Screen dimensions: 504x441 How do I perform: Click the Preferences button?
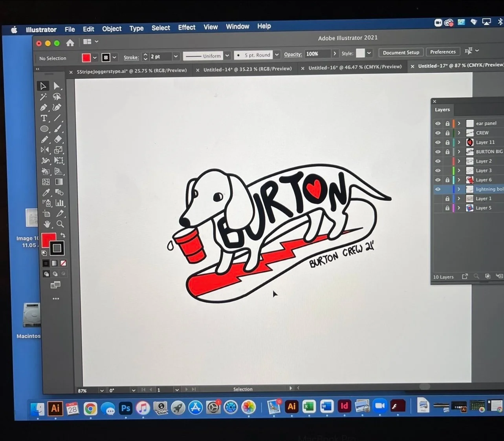(x=443, y=52)
